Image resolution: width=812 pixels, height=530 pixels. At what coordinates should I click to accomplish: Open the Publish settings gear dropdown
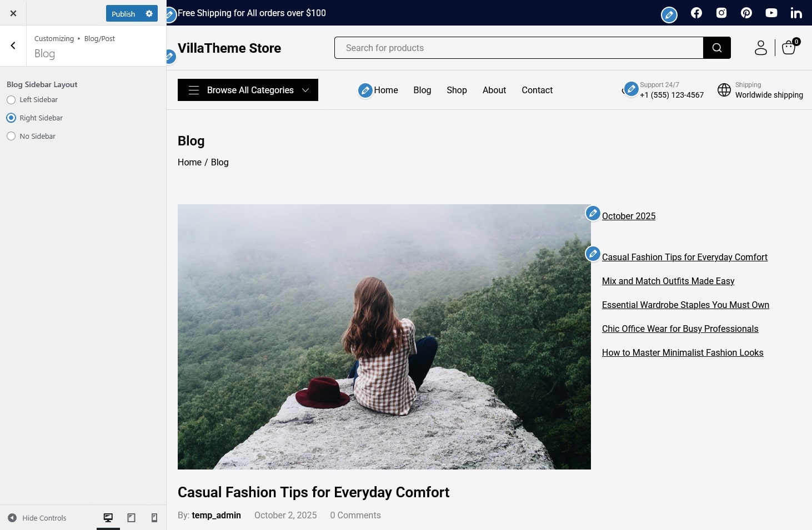pos(149,14)
